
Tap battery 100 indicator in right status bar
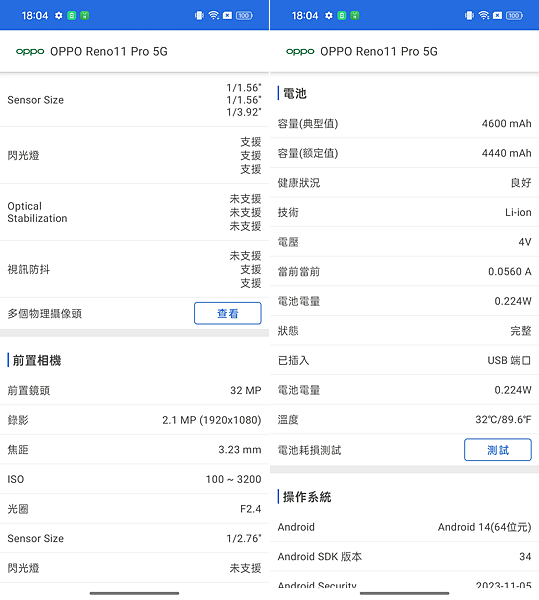click(x=514, y=16)
